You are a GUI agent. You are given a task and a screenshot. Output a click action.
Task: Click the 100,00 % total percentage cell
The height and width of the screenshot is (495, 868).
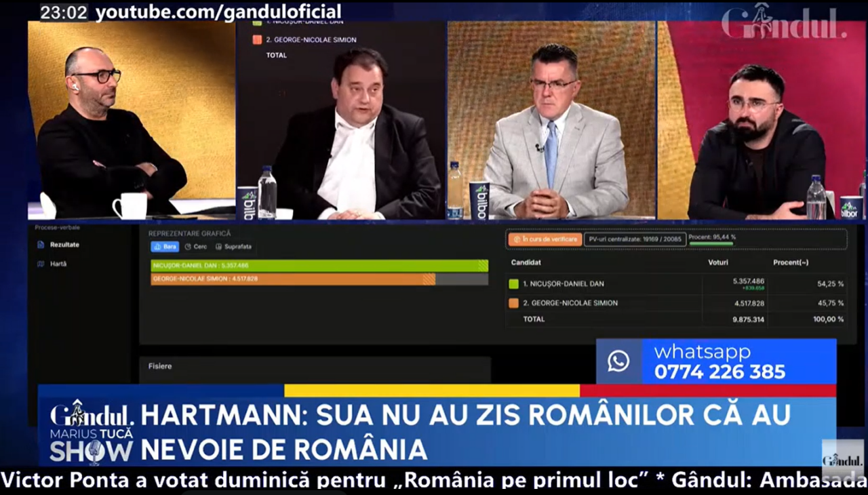tap(829, 319)
